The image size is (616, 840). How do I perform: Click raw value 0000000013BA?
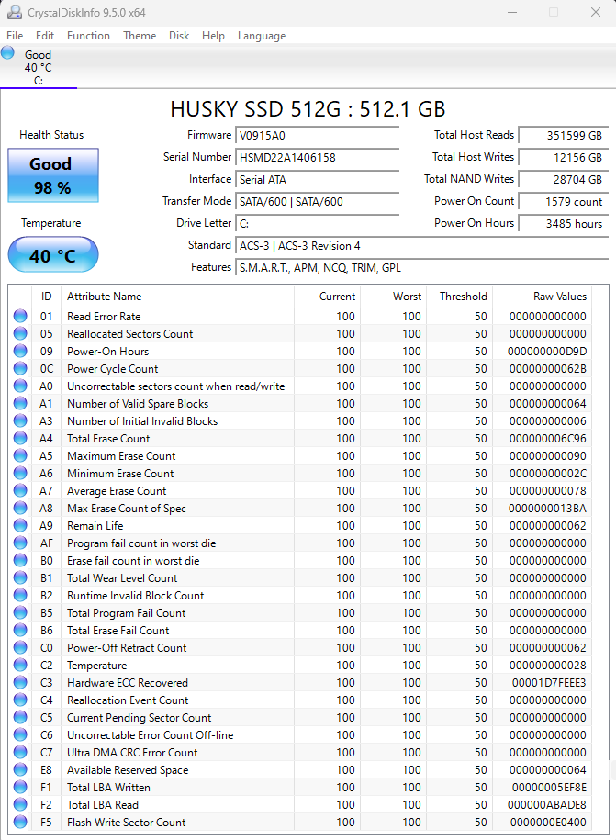(547, 508)
